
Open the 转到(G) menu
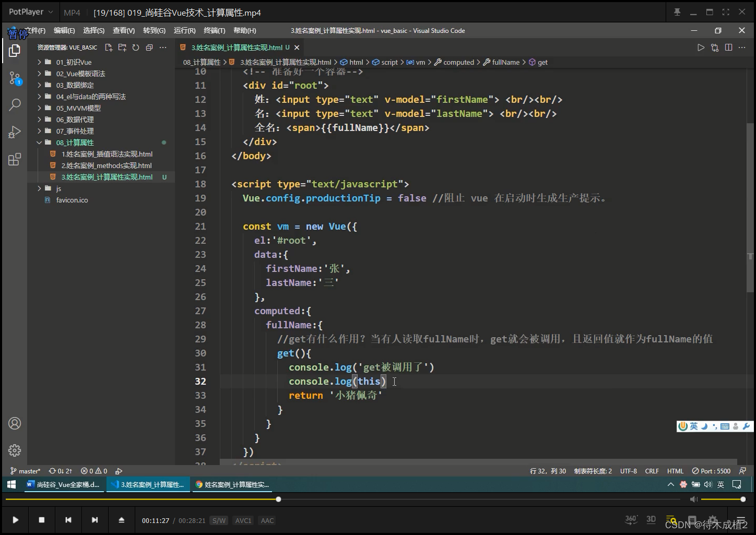pos(154,31)
